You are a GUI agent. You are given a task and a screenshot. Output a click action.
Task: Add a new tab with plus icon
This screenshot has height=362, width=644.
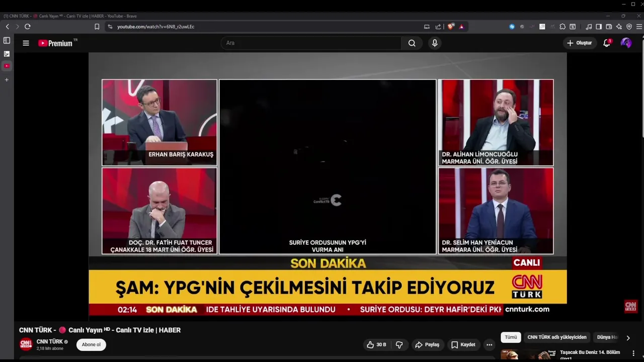point(7,79)
